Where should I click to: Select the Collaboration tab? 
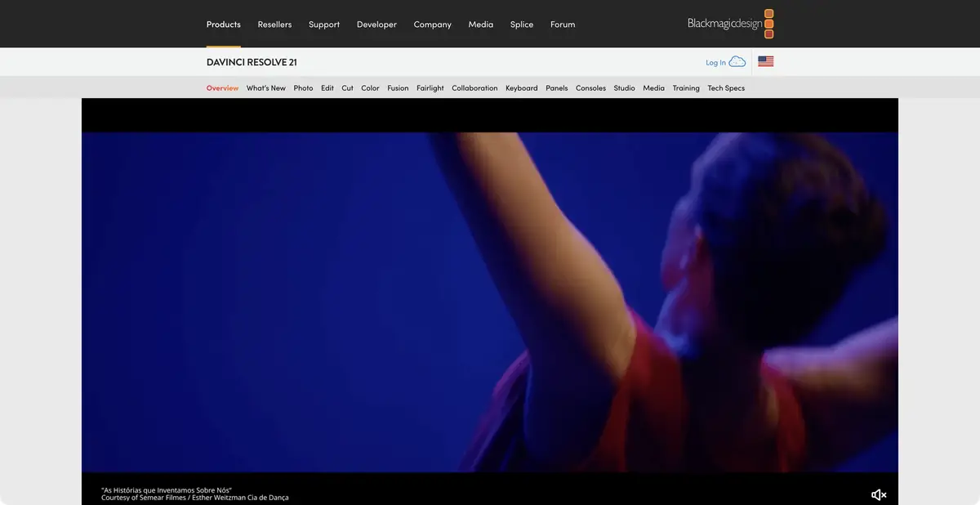(474, 88)
